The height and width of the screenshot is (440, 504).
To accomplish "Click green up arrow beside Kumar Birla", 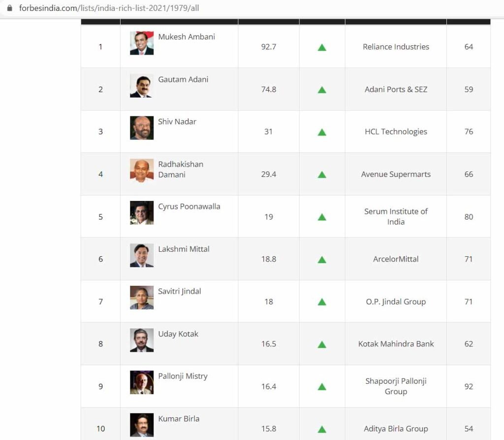I will 322,429.
